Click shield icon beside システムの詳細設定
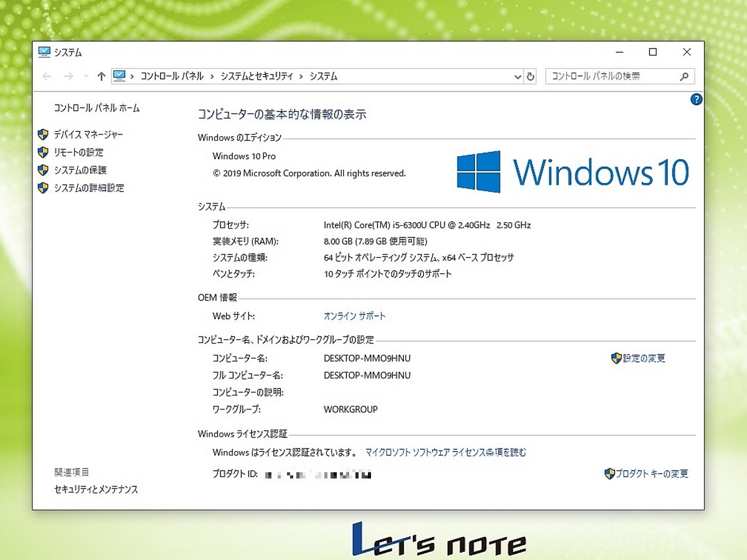 coord(43,188)
